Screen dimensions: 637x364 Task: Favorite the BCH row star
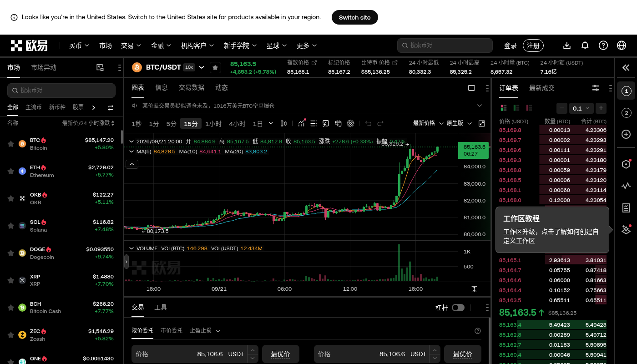pos(11,308)
